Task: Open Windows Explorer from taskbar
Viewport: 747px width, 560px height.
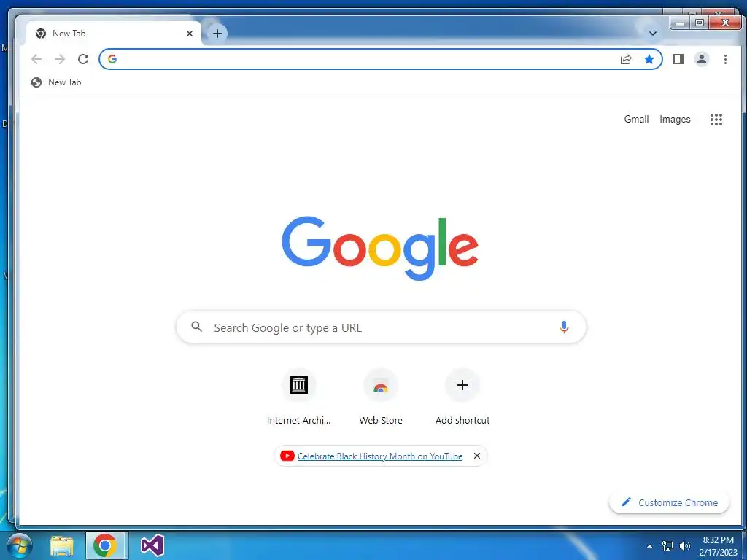Action: point(62,545)
